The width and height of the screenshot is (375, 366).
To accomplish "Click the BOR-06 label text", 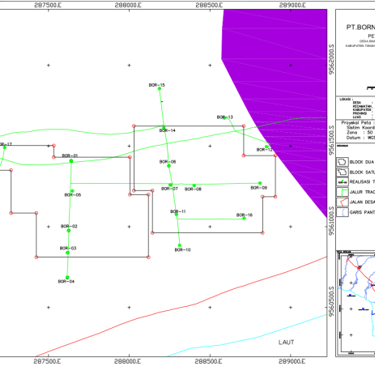I will point(168,162).
